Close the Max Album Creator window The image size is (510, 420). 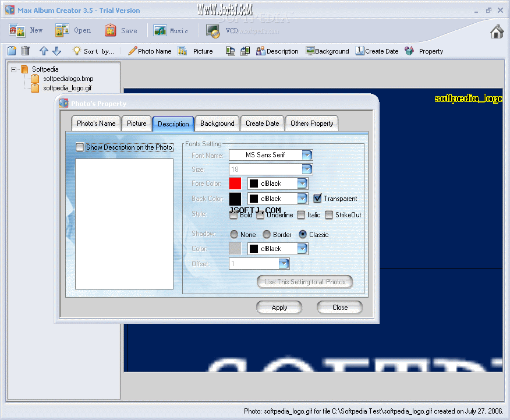[501, 10]
